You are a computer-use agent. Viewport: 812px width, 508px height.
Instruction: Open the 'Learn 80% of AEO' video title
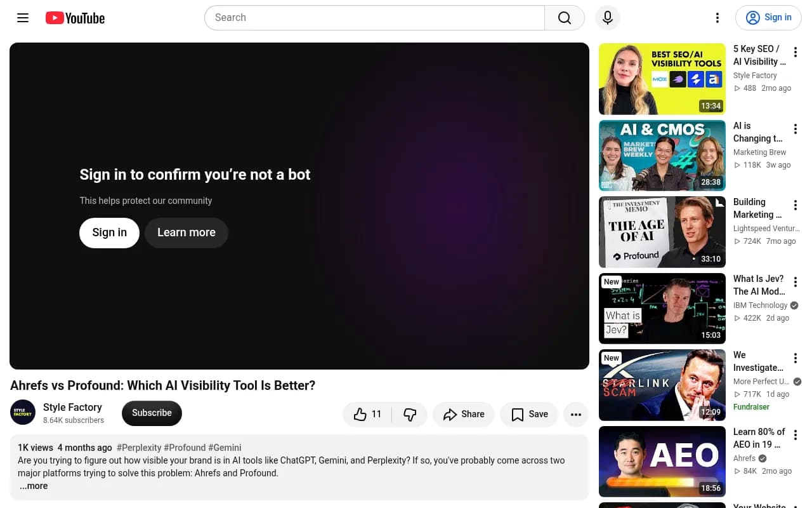[x=759, y=438]
